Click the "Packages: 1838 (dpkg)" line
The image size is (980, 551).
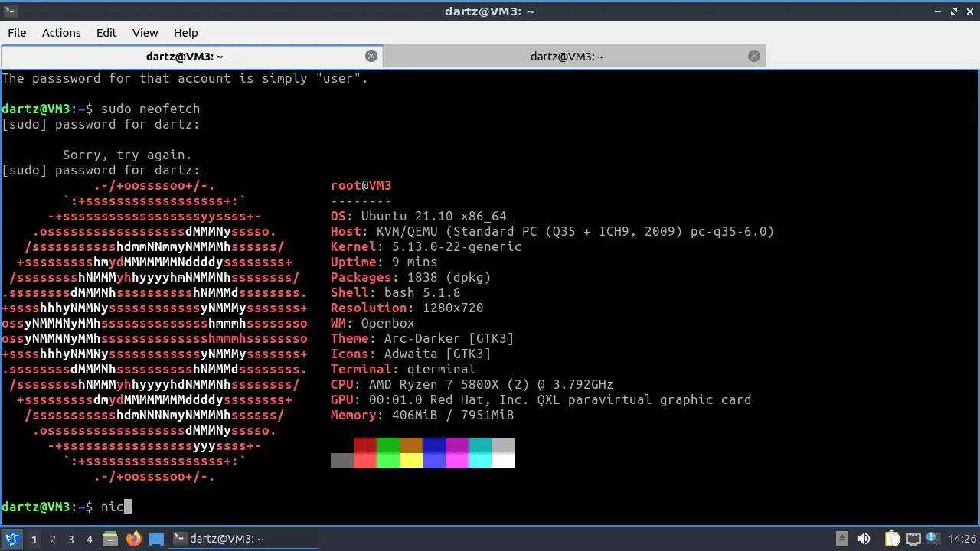coord(411,277)
